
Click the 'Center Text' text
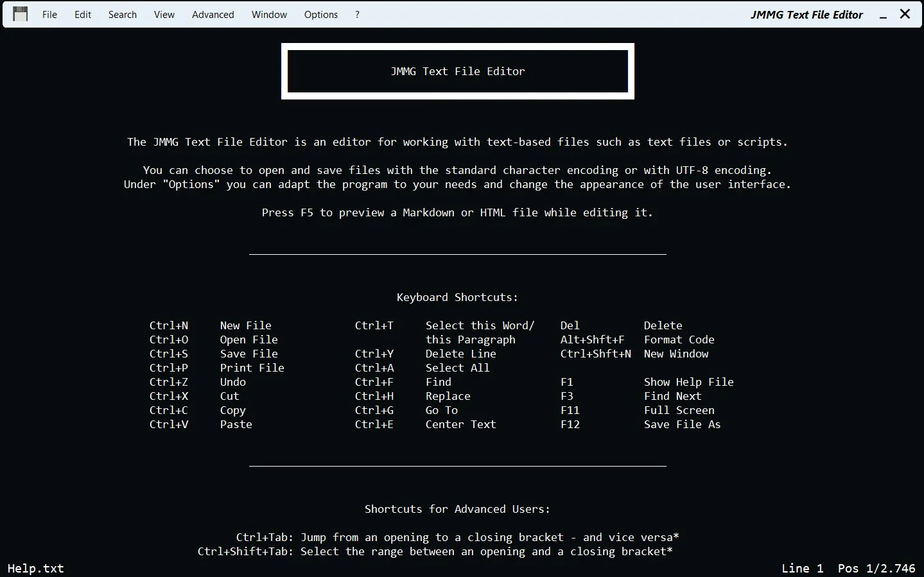pyautogui.click(x=461, y=424)
